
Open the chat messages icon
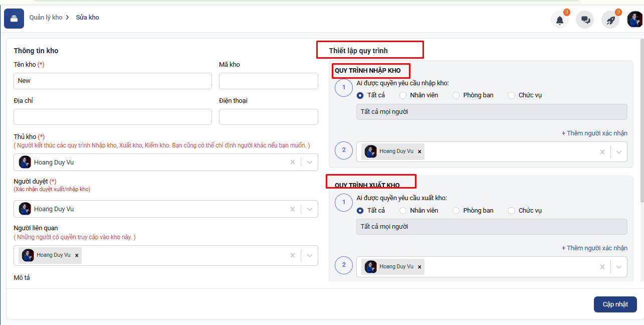coord(585,20)
